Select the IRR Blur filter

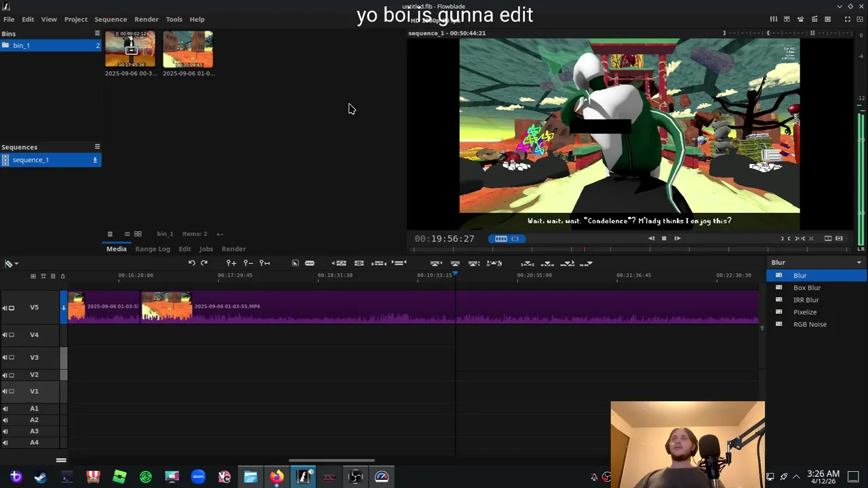817,300
